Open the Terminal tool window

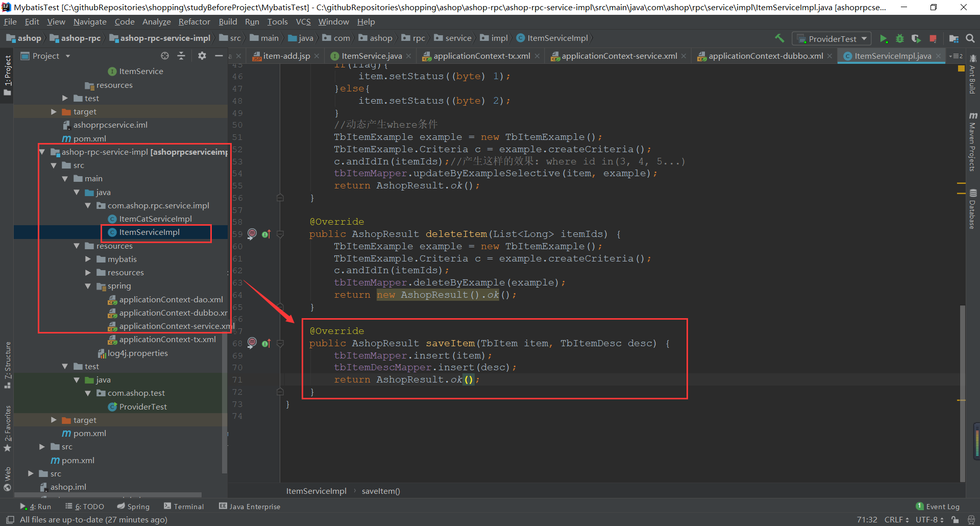[x=184, y=506]
